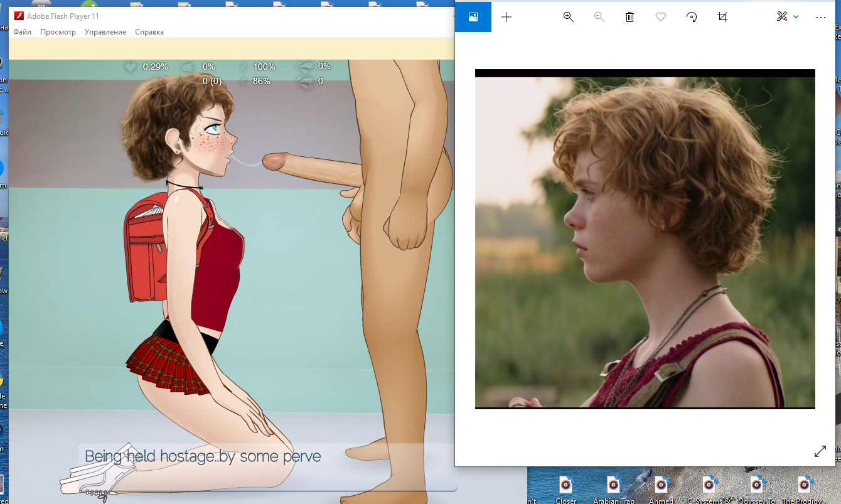The width and height of the screenshot is (841, 504).
Task: Add the photo to an album
Action: 506,17
